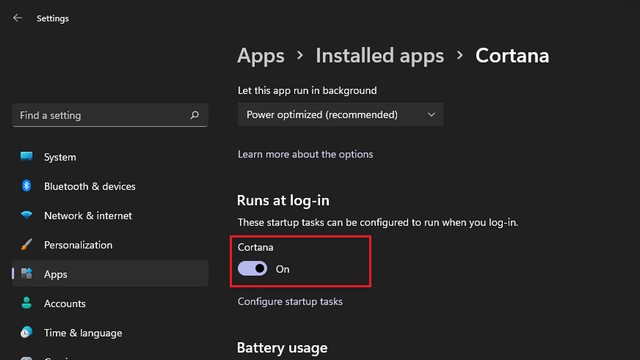Click the 'Let this app run in background' label
Screen dimensions: 640x360
pos(307,91)
